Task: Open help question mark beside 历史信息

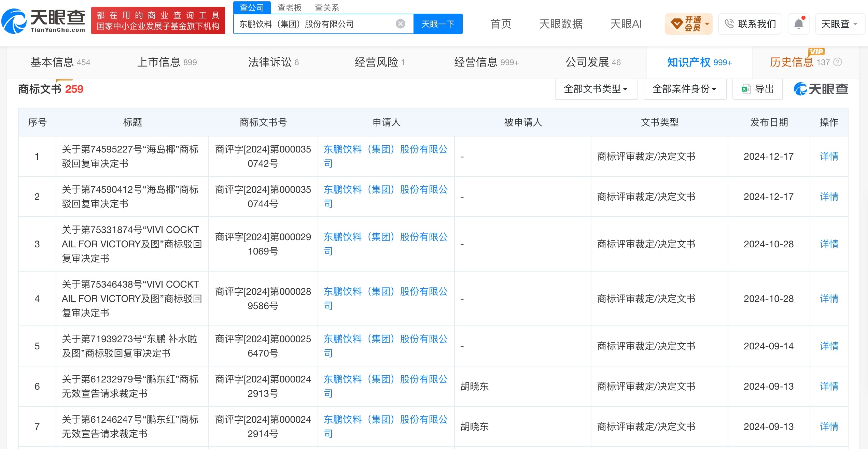Action: pyautogui.click(x=838, y=62)
